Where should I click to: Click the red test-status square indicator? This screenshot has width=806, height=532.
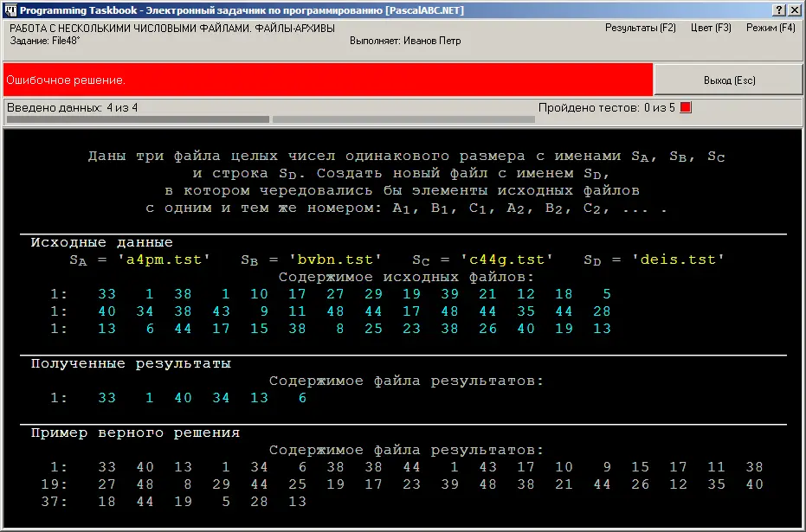[x=686, y=107]
